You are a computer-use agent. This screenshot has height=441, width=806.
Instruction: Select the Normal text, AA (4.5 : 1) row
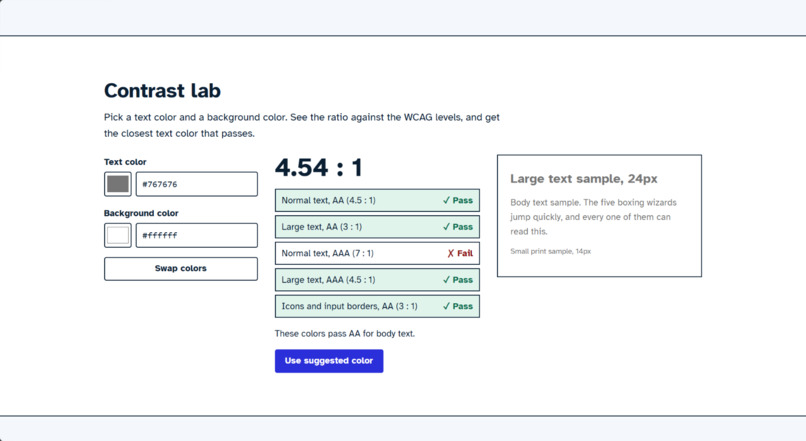tap(377, 200)
